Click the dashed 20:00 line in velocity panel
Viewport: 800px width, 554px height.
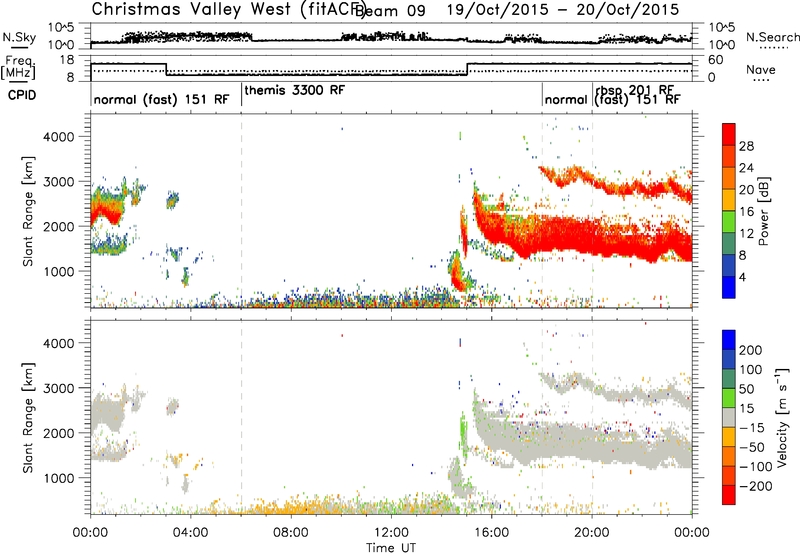[x=592, y=416]
